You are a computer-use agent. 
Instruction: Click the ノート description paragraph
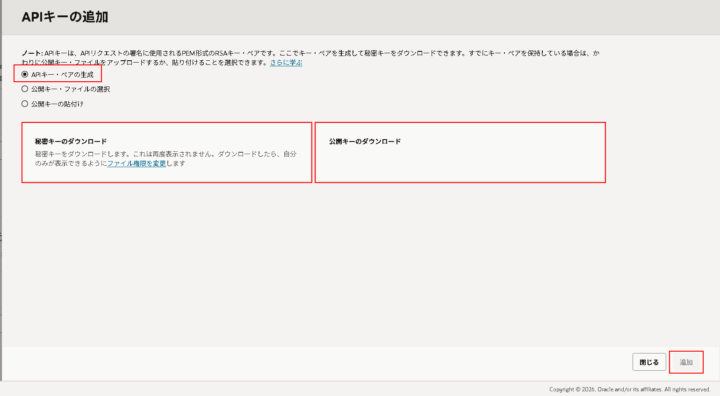pos(310,58)
